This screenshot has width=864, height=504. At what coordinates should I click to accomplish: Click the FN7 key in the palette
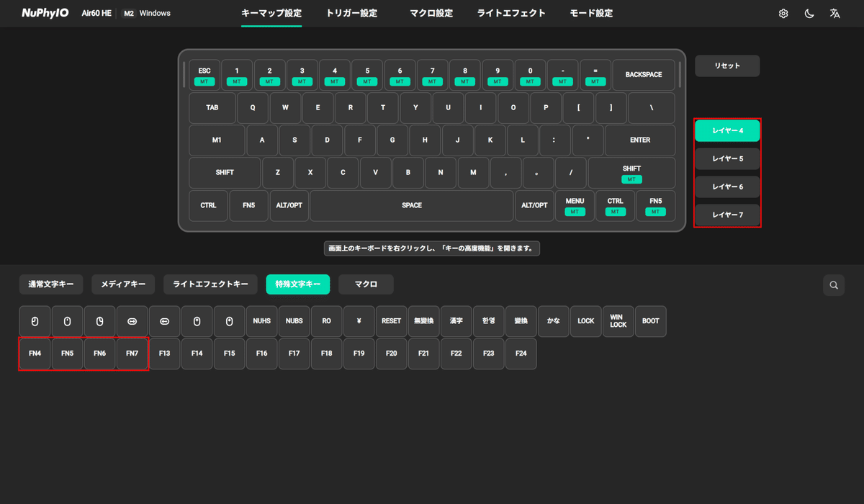132,354
